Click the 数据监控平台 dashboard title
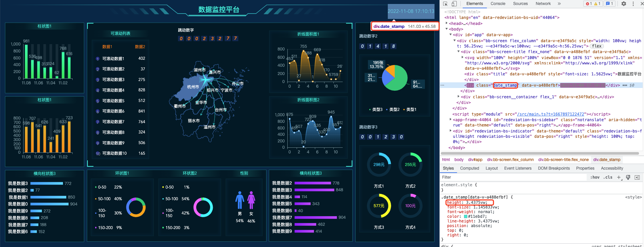 219,10
